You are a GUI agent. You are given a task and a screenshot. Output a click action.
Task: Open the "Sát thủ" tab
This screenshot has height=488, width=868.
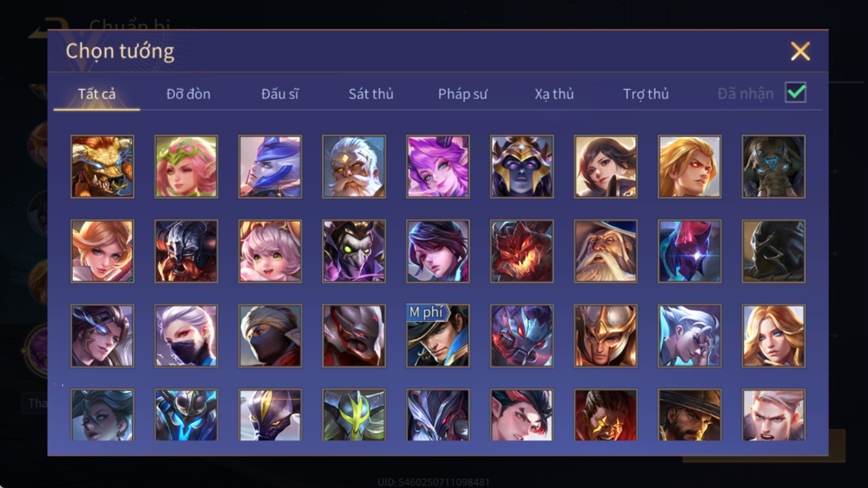pyautogui.click(x=371, y=94)
